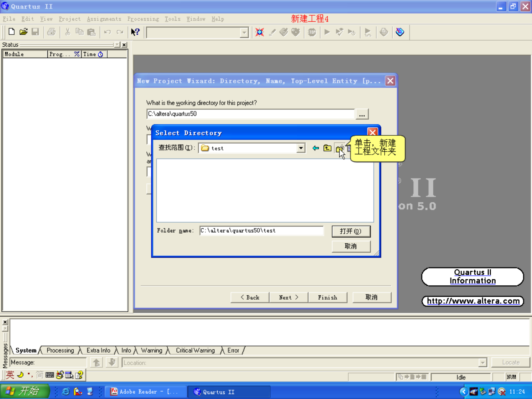Click the Windows 开始 Start button
The width and height of the screenshot is (532, 399).
tap(24, 391)
